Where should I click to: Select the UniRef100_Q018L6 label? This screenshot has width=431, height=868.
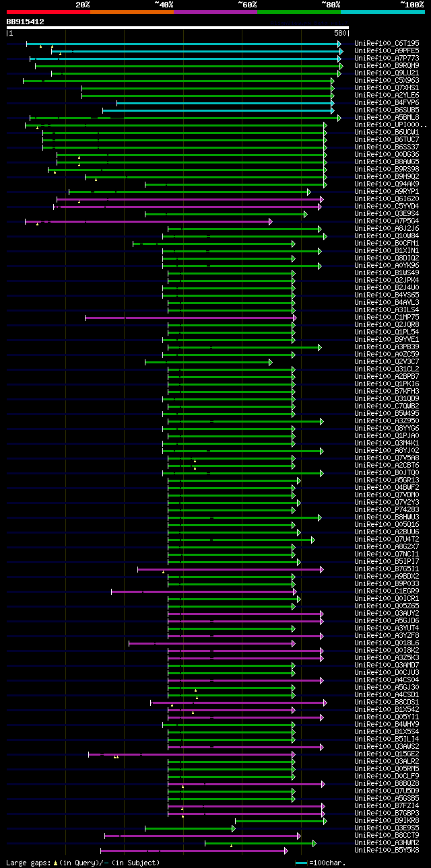pyautogui.click(x=387, y=643)
